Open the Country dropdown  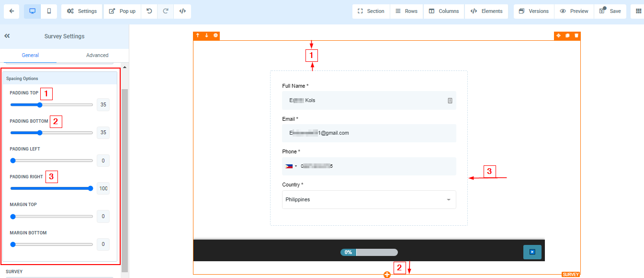coord(369,200)
